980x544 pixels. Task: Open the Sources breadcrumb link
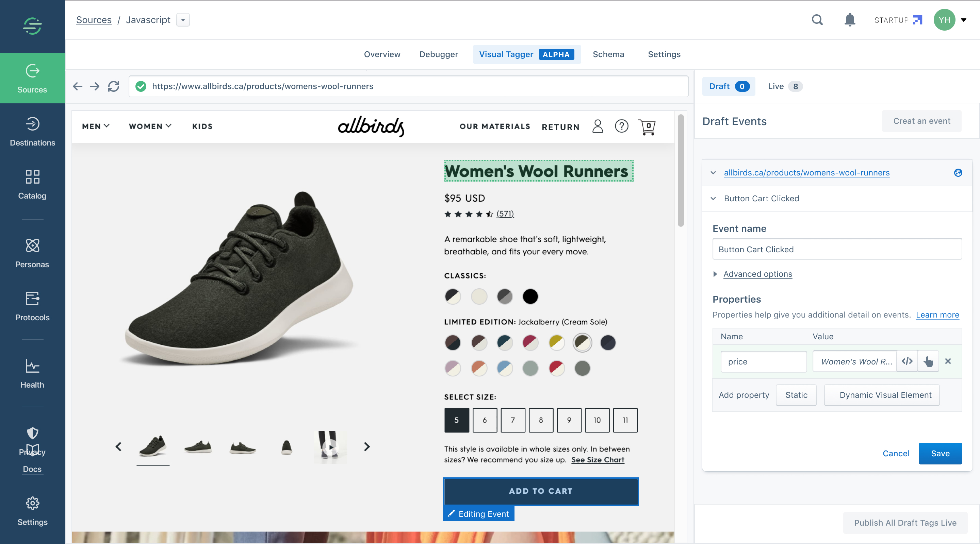tap(94, 20)
